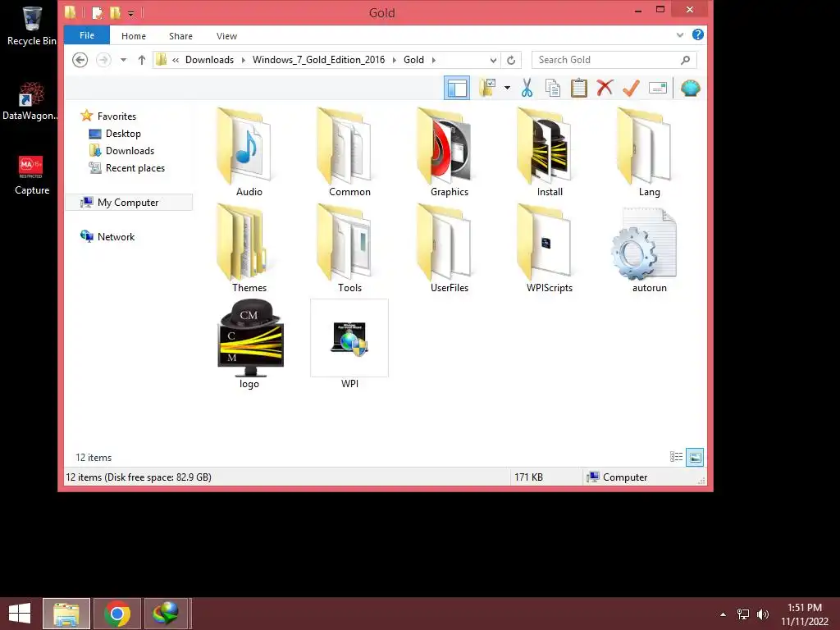Show hidden tray icons arrow
This screenshot has height=630, width=840.
723,614
